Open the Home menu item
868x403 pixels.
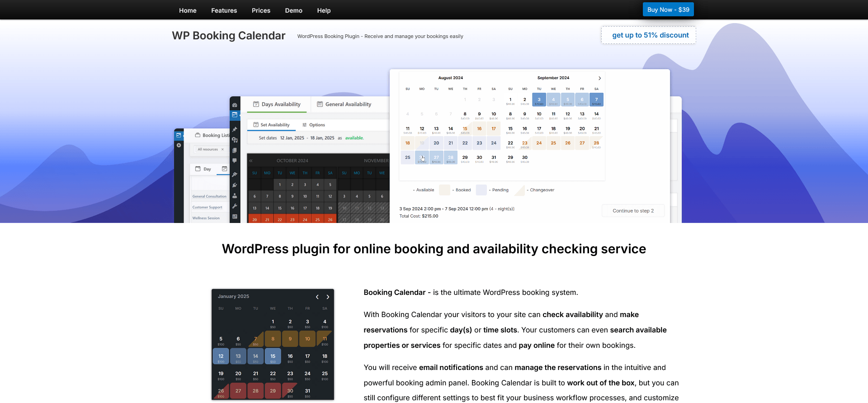tap(188, 10)
